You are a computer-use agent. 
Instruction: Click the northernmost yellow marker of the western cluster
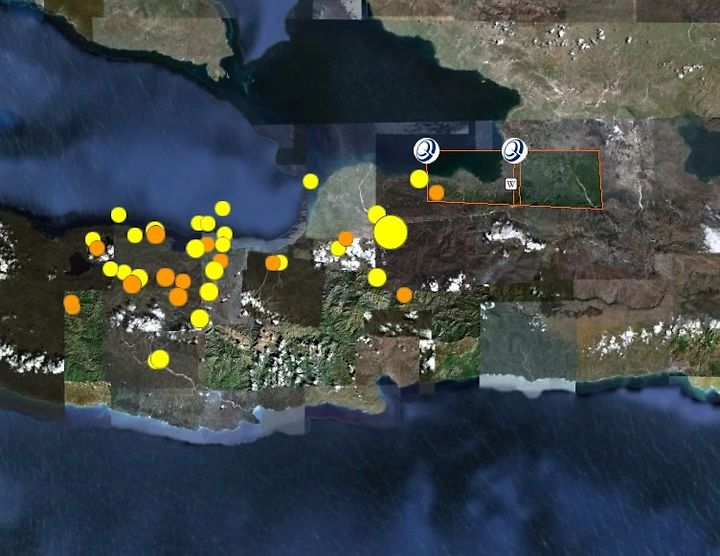tap(222, 208)
